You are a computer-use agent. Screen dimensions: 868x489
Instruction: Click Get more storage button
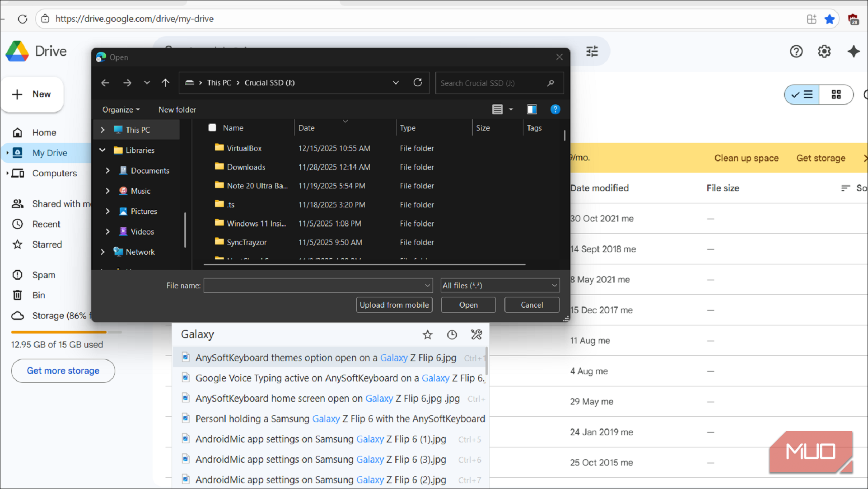63,371
